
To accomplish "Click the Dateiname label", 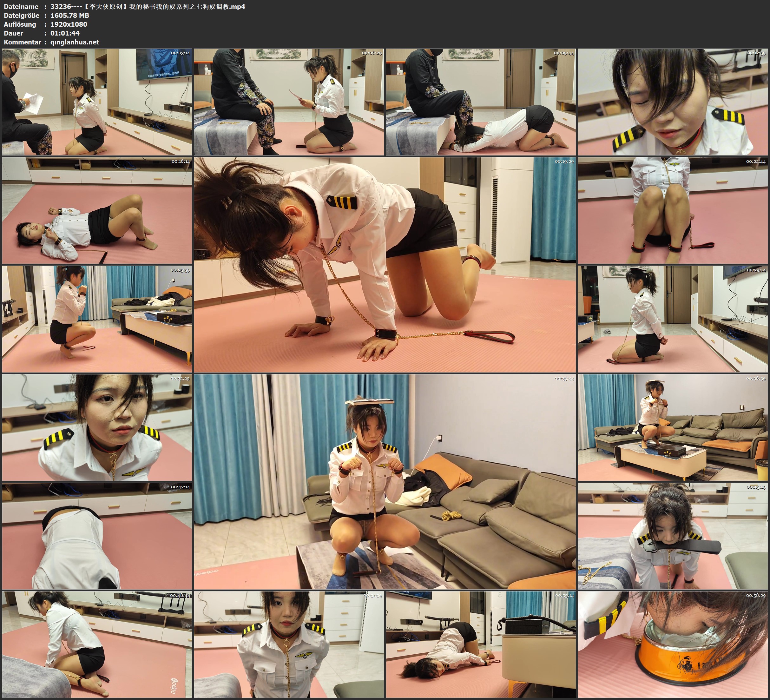I will click(x=21, y=6).
